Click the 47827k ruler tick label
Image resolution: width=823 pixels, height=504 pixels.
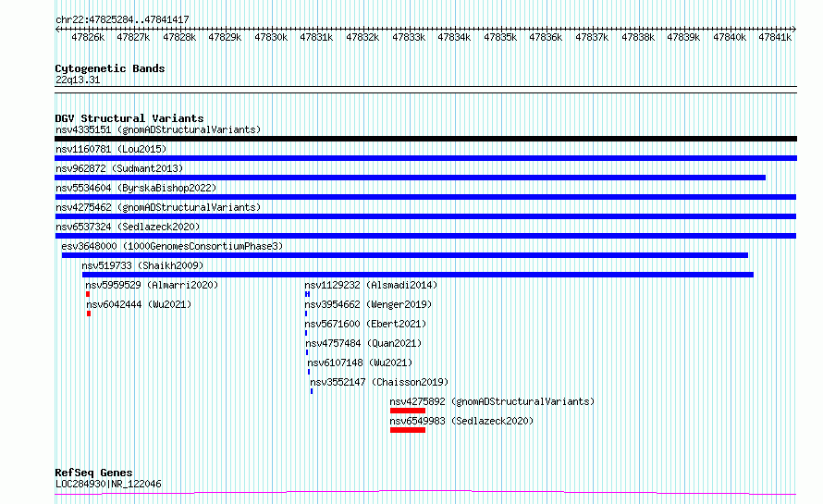pyautogui.click(x=133, y=37)
